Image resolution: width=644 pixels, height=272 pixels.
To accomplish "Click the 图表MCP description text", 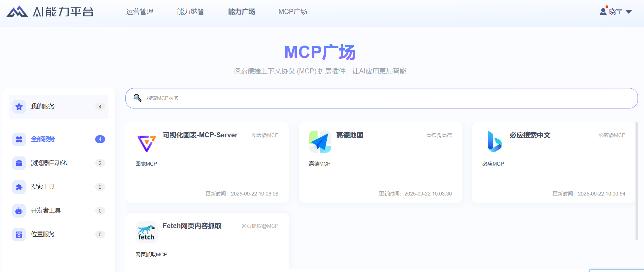I will click(146, 164).
